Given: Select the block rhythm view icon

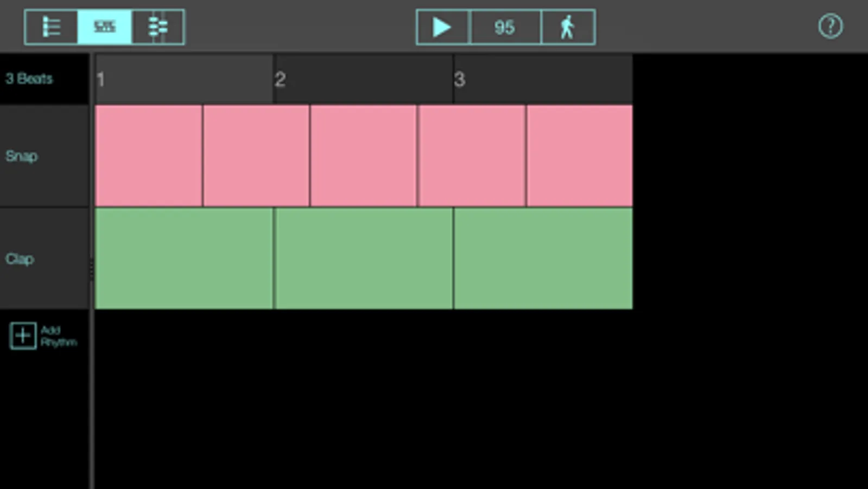Looking at the screenshot, I should [x=104, y=27].
